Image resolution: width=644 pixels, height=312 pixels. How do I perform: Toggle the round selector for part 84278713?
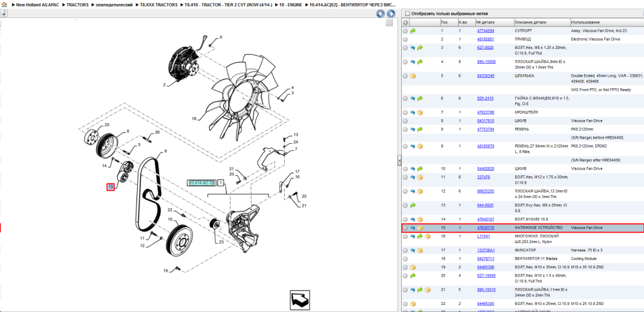click(x=406, y=259)
